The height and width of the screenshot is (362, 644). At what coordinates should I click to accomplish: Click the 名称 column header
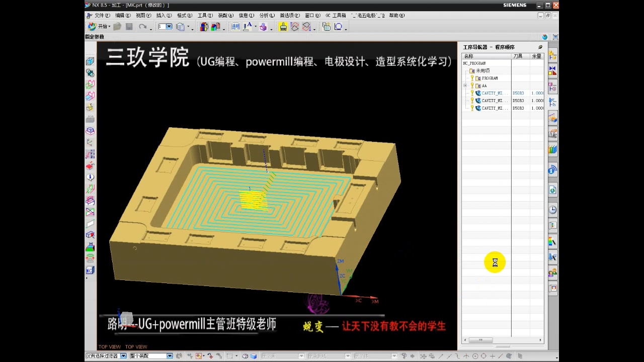(487, 56)
